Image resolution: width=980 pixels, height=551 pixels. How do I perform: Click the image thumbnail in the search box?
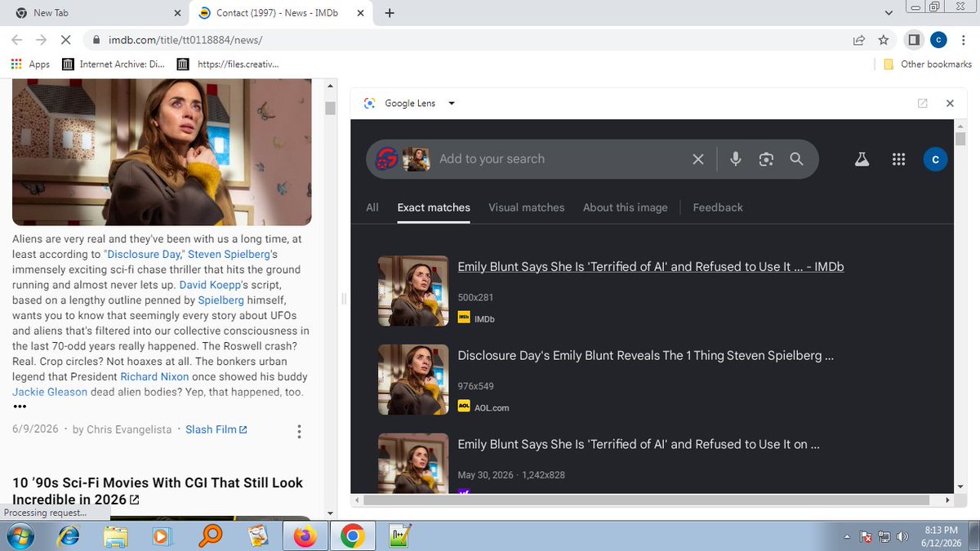click(x=416, y=159)
